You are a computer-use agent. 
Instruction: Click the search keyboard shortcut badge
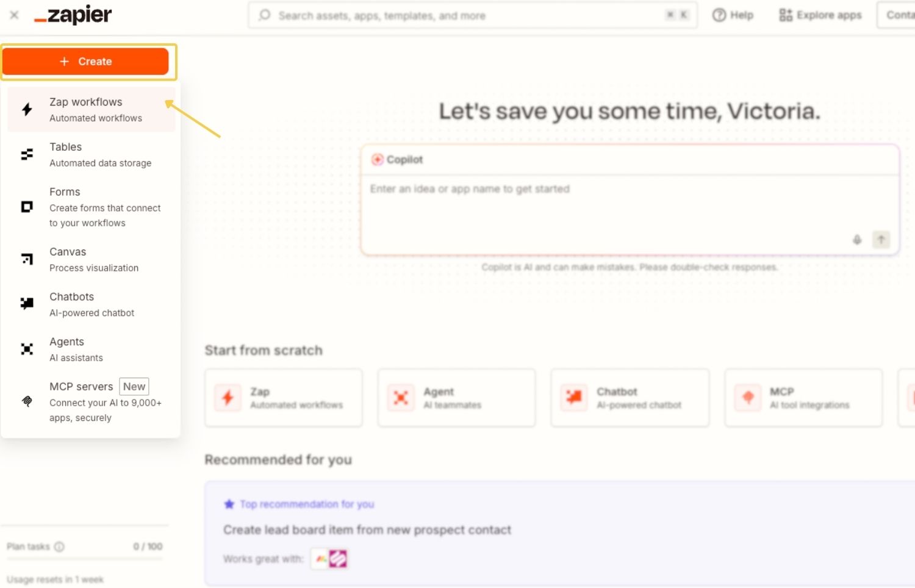click(x=677, y=15)
